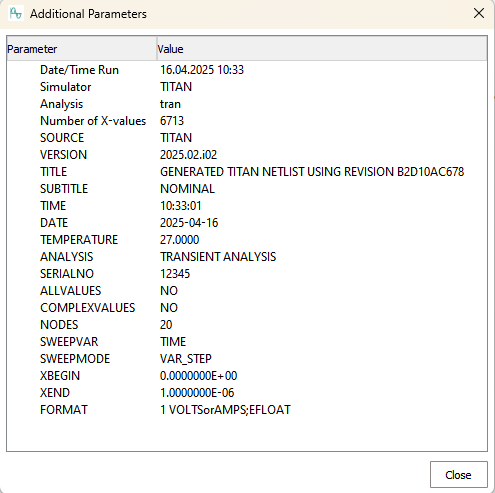This screenshot has height=493, width=495.
Task: Select the TRANSIENT ANALYSIS value
Action: coord(218,257)
